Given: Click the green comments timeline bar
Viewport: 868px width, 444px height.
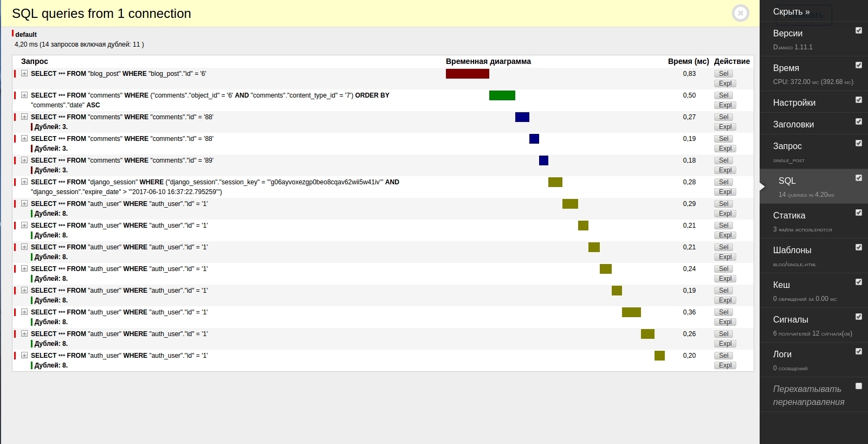Looking at the screenshot, I should 502,95.
